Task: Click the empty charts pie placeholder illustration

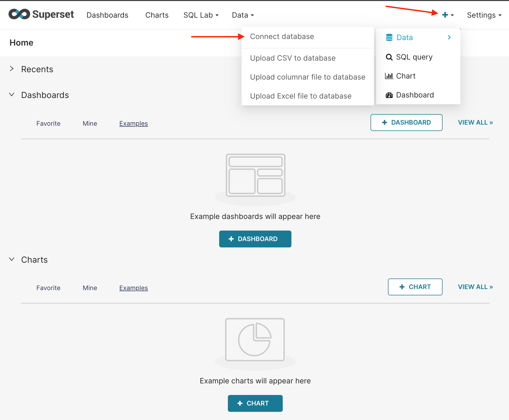Action: pos(255,340)
